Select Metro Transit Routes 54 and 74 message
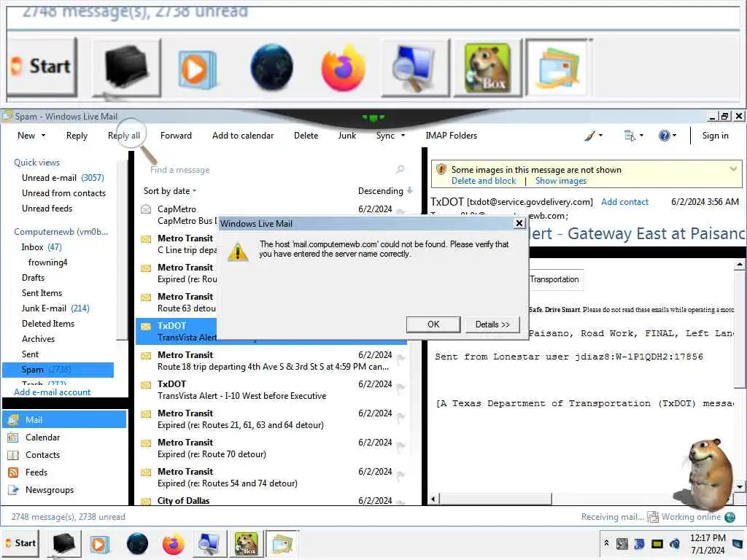The width and height of the screenshot is (747, 560). 271,478
